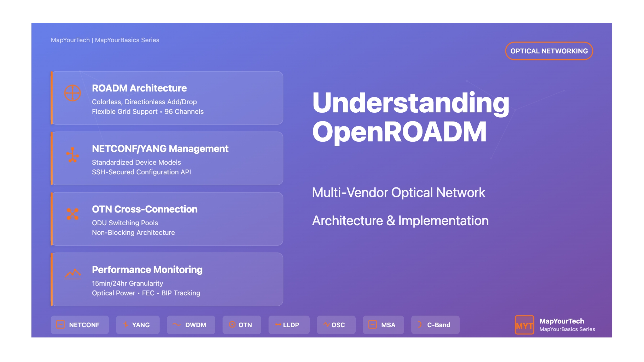644x362 pixels.
Task: Click the icon inside the NETCONF tag
Action: 60,325
